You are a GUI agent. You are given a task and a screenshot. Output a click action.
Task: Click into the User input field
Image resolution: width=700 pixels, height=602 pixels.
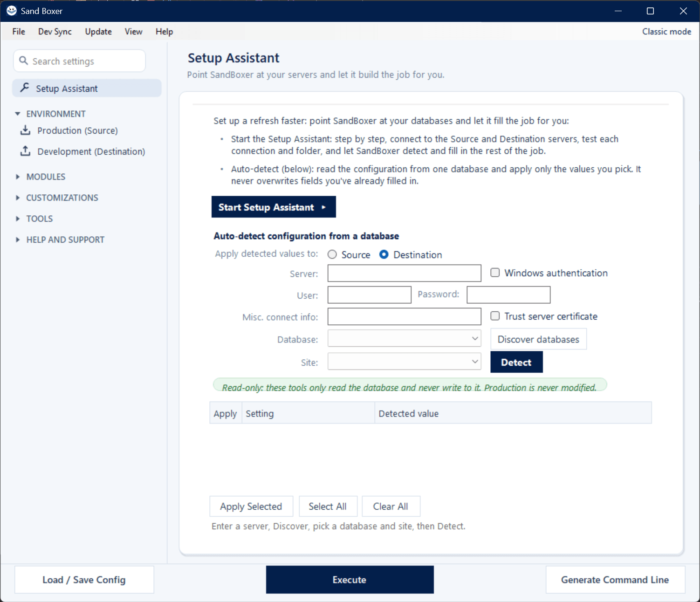point(370,295)
